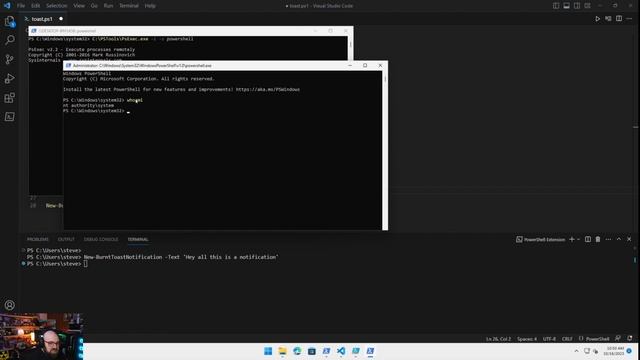Screen dimensions: 640x360
Task: Open the Source Control view
Action: point(9,59)
